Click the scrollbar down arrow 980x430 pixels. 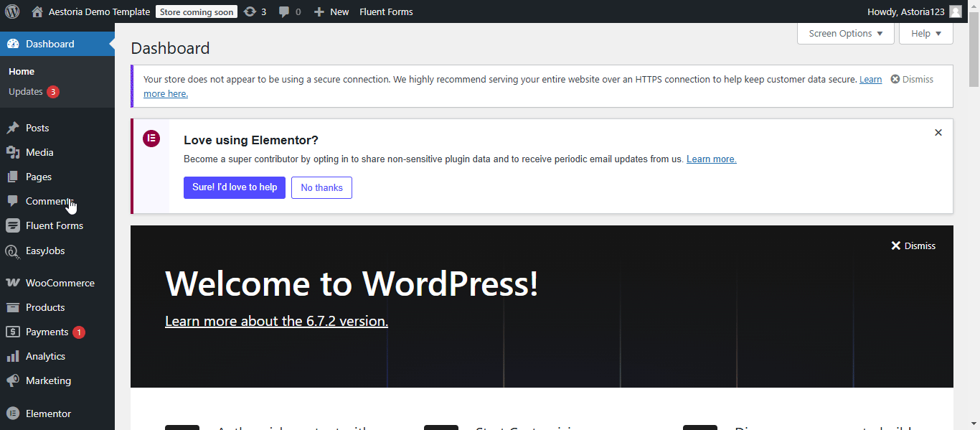pos(974,424)
